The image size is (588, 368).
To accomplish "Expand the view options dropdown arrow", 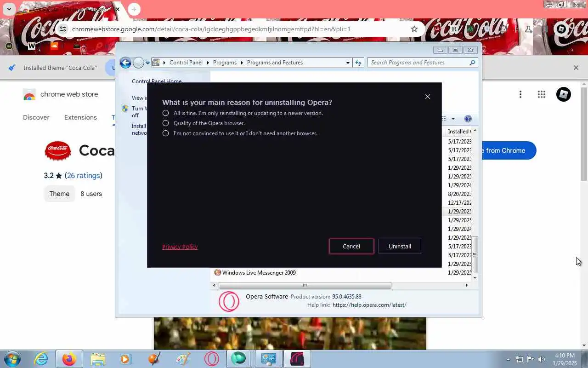I will click(453, 119).
